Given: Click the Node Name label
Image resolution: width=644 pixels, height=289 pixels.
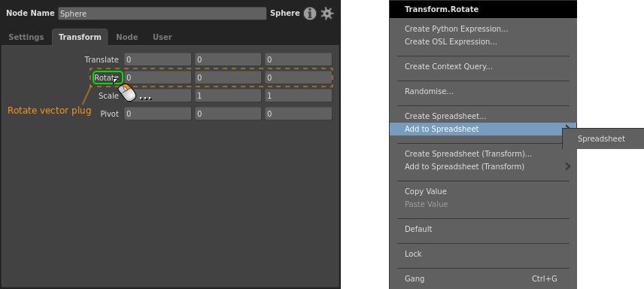Looking at the screenshot, I should 30,13.
